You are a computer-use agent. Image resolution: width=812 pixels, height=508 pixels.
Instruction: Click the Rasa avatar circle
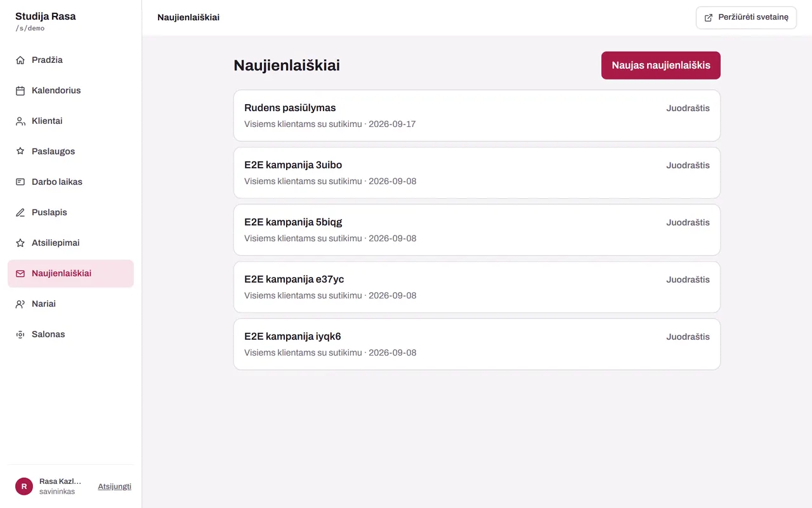pyautogui.click(x=23, y=486)
